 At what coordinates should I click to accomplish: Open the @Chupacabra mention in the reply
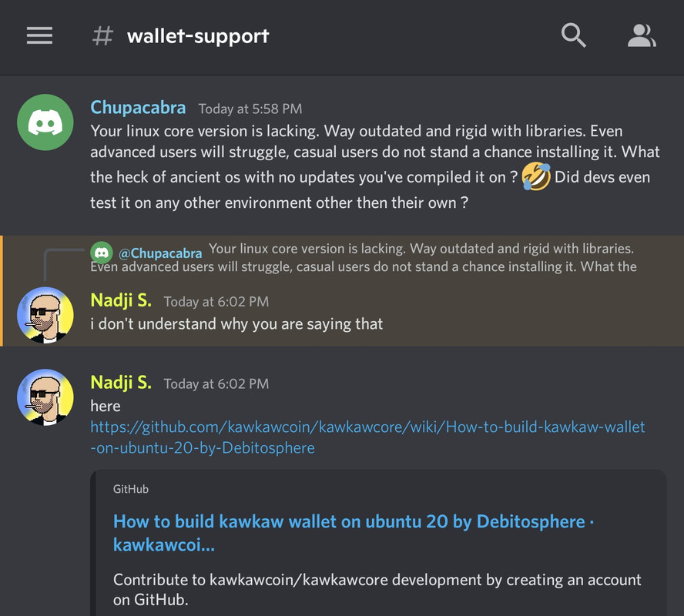click(160, 253)
